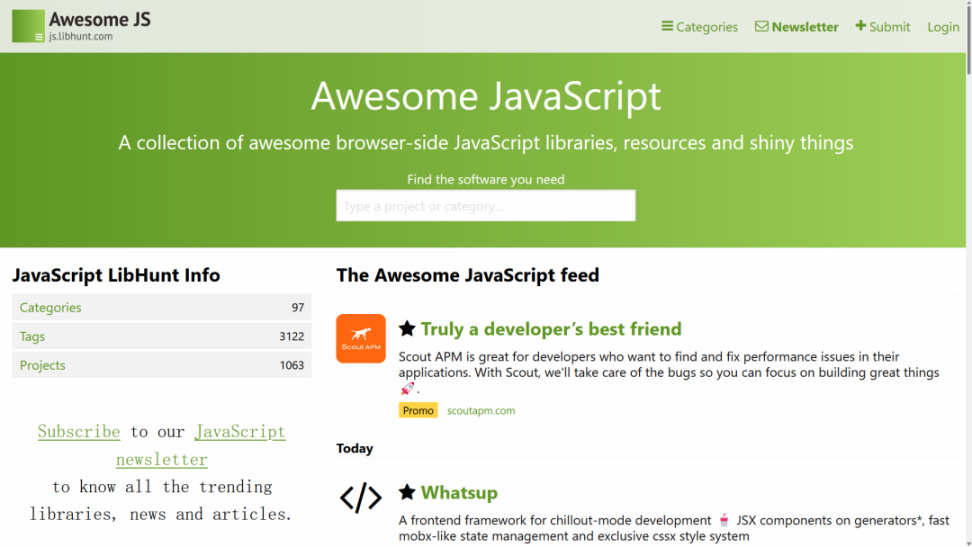Click the Scout APM orange logo

pyautogui.click(x=361, y=339)
